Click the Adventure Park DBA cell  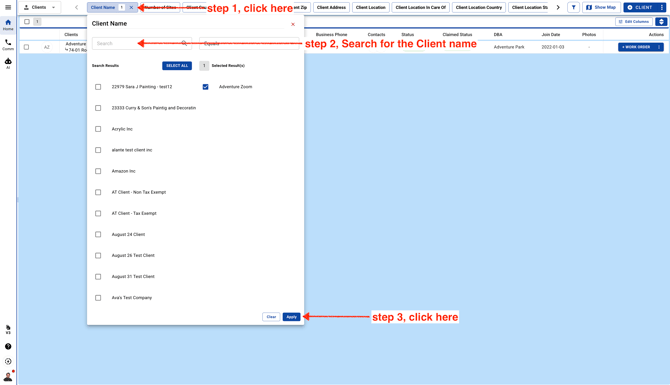point(509,47)
